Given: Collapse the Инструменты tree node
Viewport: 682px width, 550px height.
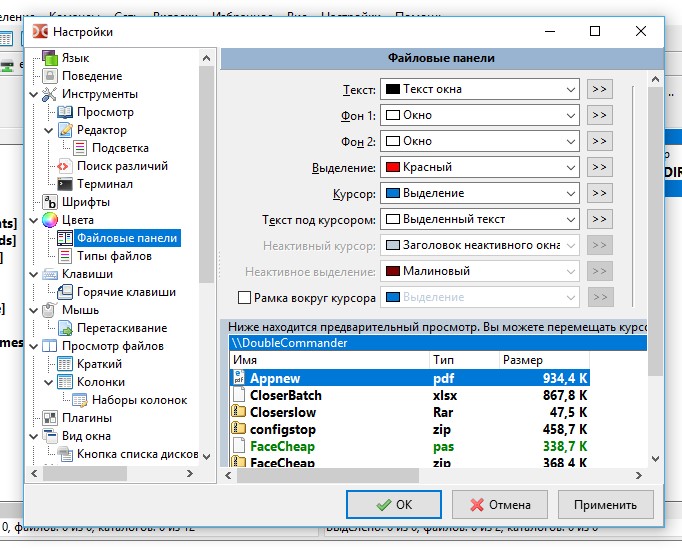Looking at the screenshot, I should click(x=34, y=94).
